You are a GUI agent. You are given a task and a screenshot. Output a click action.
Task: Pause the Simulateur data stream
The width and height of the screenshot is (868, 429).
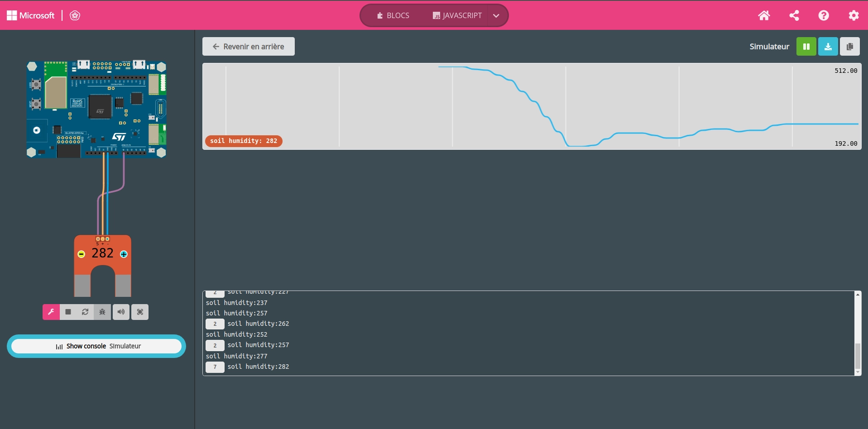tap(806, 47)
